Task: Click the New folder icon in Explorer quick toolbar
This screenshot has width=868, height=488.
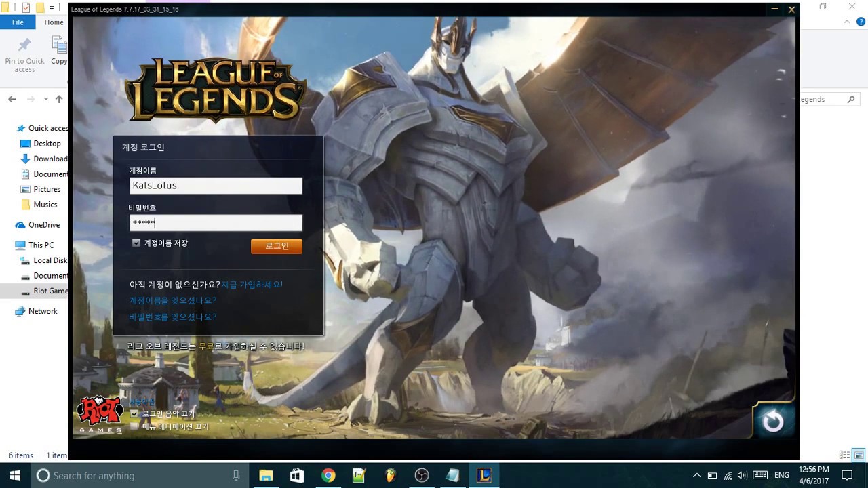Action: tap(40, 7)
